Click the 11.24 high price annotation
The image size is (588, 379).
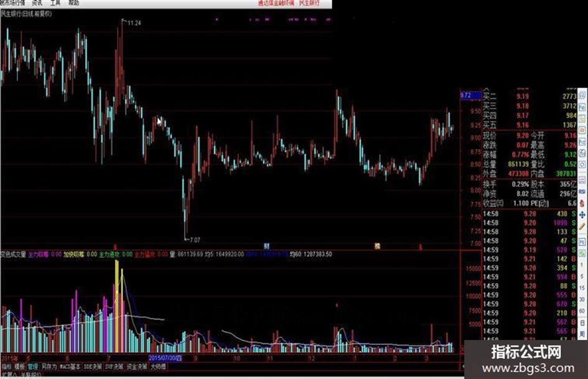point(134,23)
